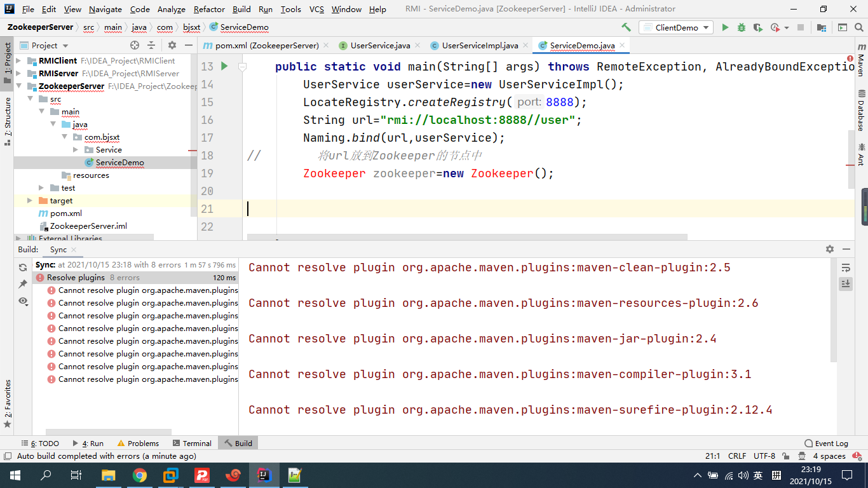
Task: Run ClientDemo with the green play button
Action: [725, 27]
